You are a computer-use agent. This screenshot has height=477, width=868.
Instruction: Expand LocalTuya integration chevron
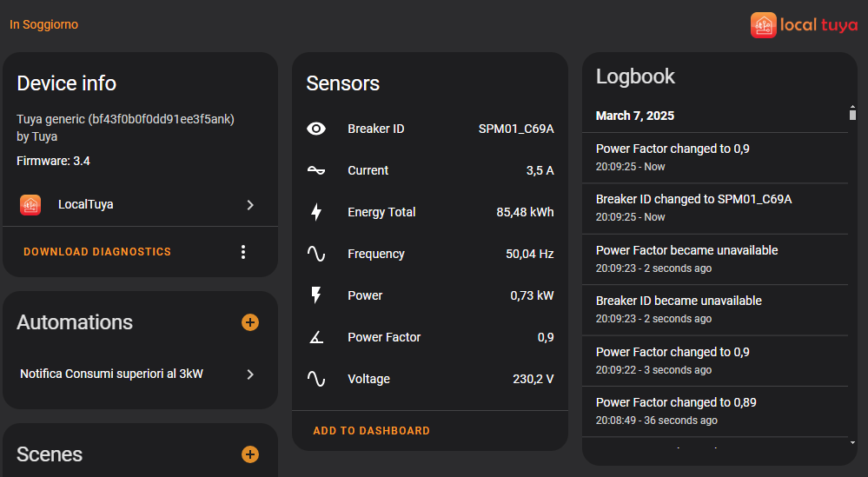[x=250, y=205]
